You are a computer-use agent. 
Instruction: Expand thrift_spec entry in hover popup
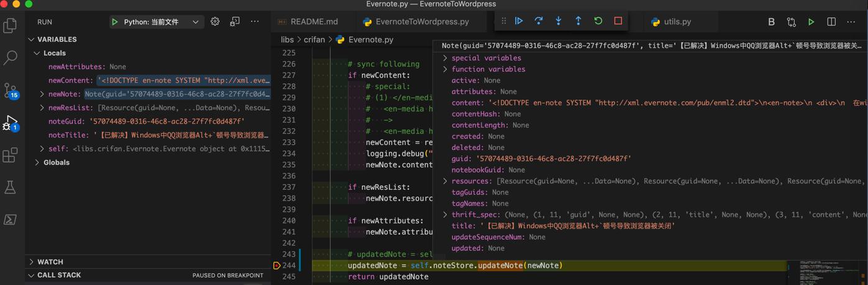pyautogui.click(x=445, y=215)
